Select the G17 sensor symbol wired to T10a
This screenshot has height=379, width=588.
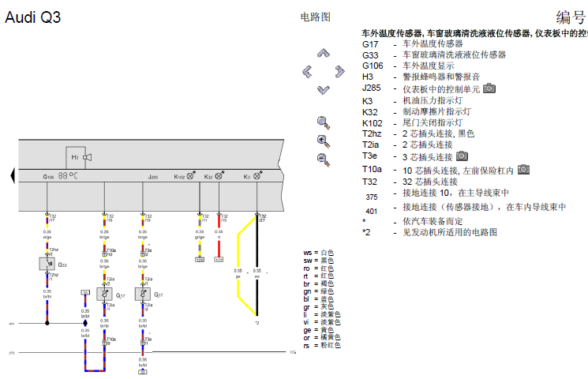[x=104, y=295]
